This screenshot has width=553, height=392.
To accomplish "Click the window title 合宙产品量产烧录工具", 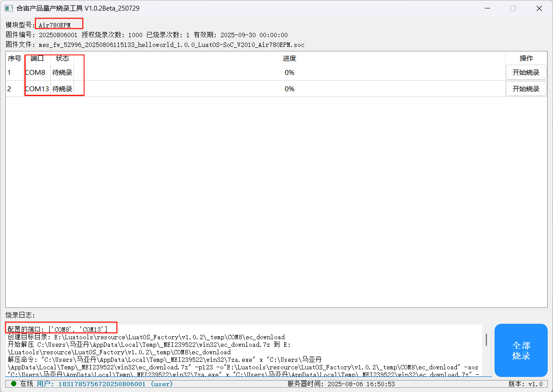I will pyautogui.click(x=78, y=8).
